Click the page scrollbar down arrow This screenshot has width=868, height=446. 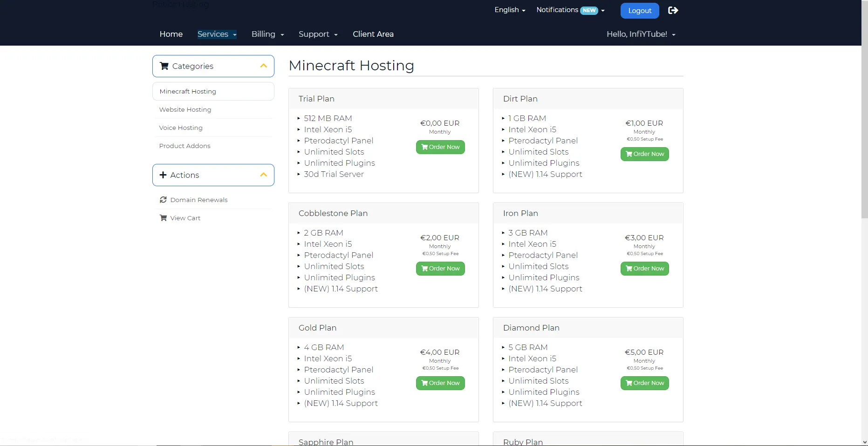(x=864, y=442)
